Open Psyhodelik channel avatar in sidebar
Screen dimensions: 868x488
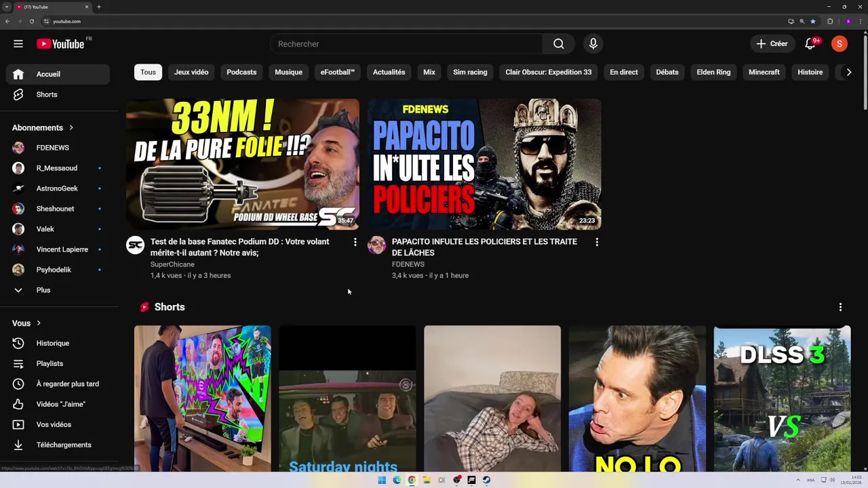18,270
